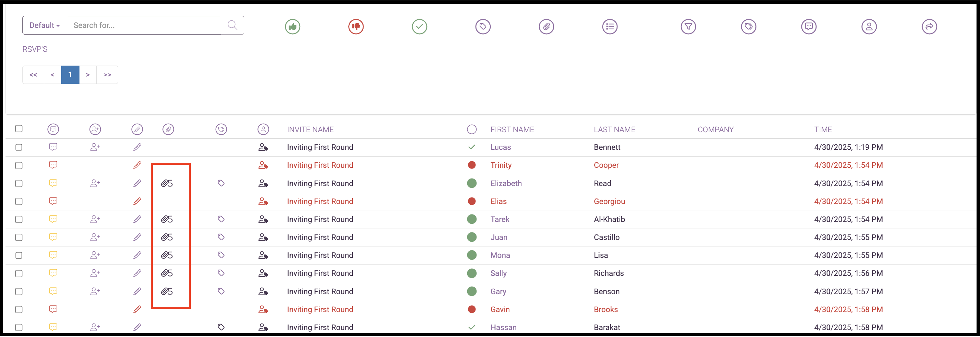Image resolution: width=980 pixels, height=337 pixels.
Task: Click the person-tag icon on Gavin Brooks's row
Action: coord(263,309)
